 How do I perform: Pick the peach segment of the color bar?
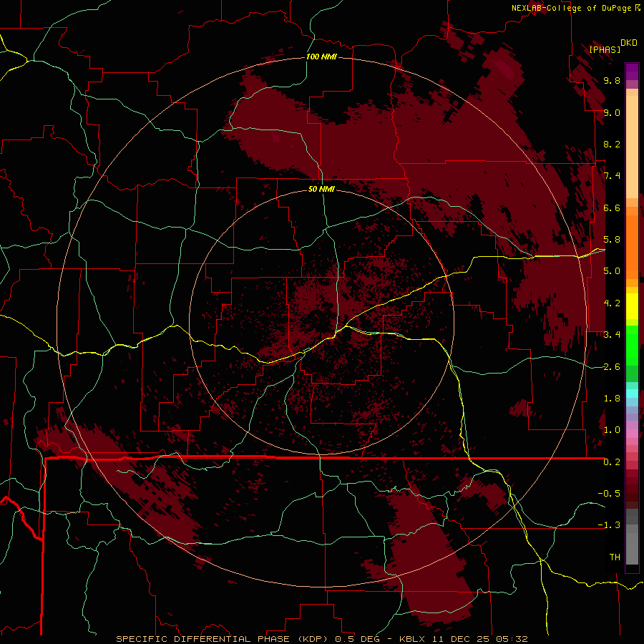coord(632,147)
